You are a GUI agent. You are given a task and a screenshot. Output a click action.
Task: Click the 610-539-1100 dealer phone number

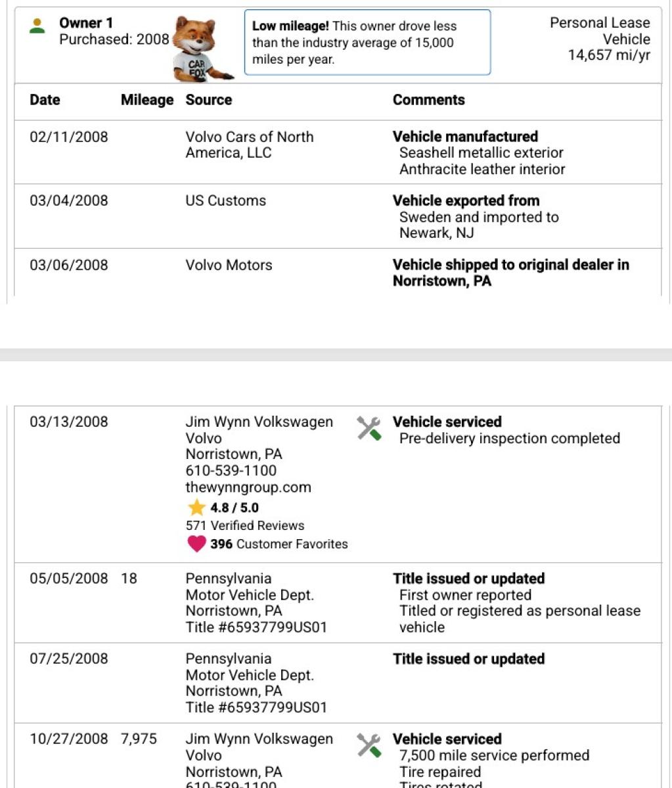coord(231,470)
